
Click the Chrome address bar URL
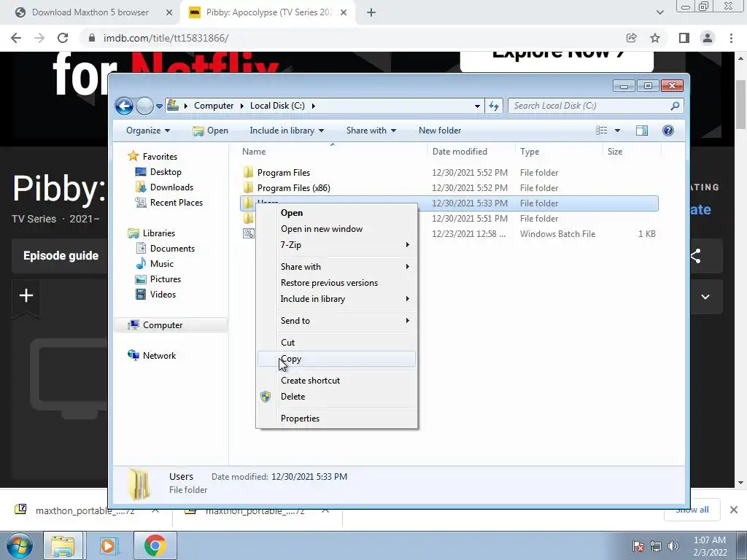(166, 38)
